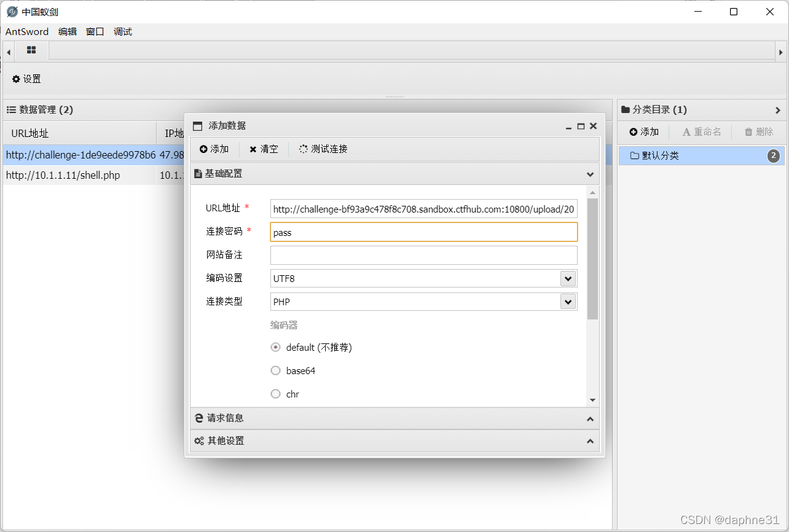Viewport: 789px width, 532px height.
Task: Open the AntSword menu
Action: click(27, 32)
